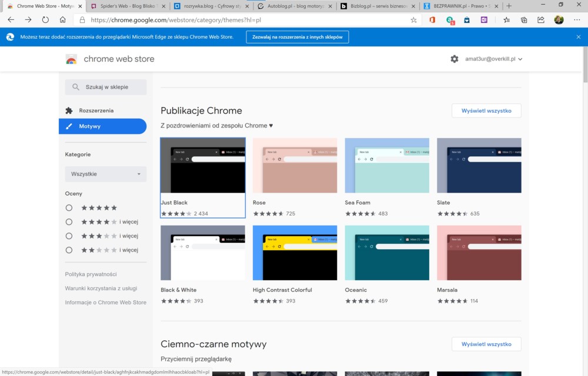Image resolution: width=588 pixels, height=376 pixels.
Task: Reload the page with the refresh icon
Action: pos(45,20)
